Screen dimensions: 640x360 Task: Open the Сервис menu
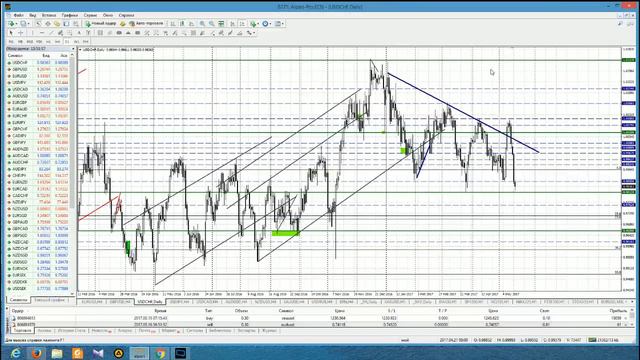(90, 15)
